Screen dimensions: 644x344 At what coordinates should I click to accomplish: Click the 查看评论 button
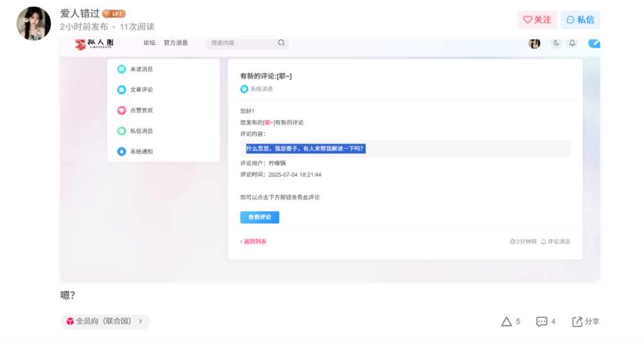pyautogui.click(x=259, y=217)
